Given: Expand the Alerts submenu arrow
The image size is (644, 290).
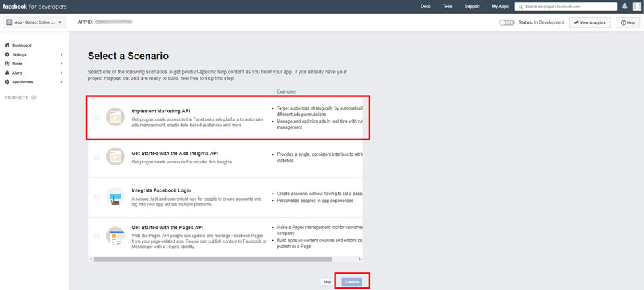Looking at the screenshot, I should tap(62, 72).
